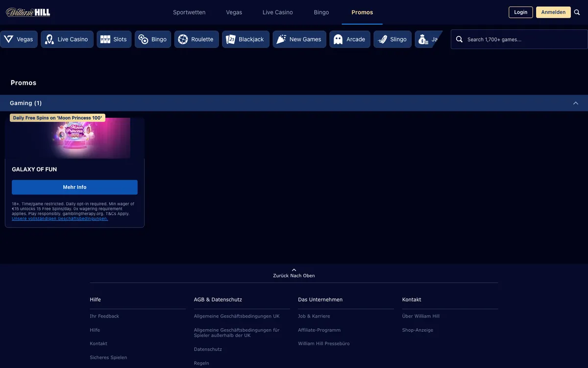
Task: Go to Bingo in top navigation
Action: coord(321,12)
